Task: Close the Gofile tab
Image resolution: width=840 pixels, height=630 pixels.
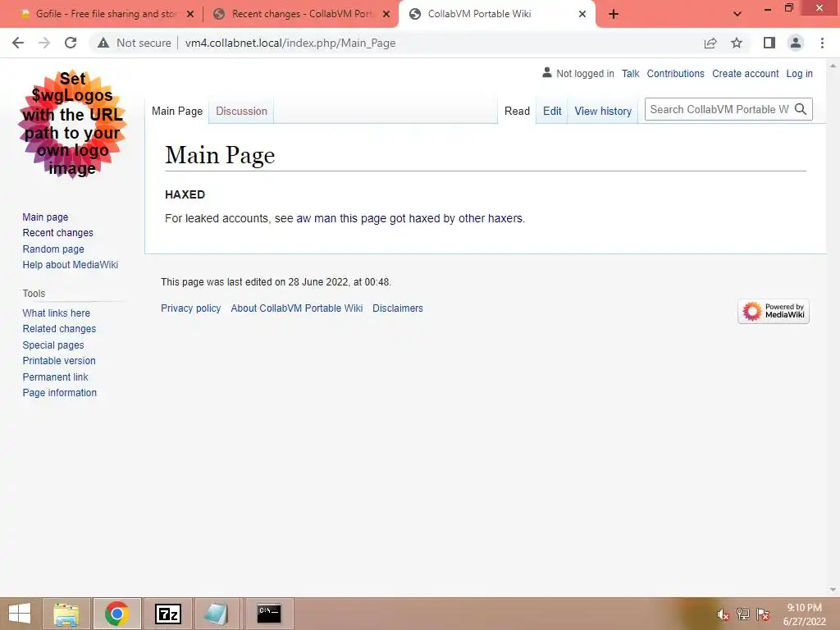Action: tap(190, 15)
